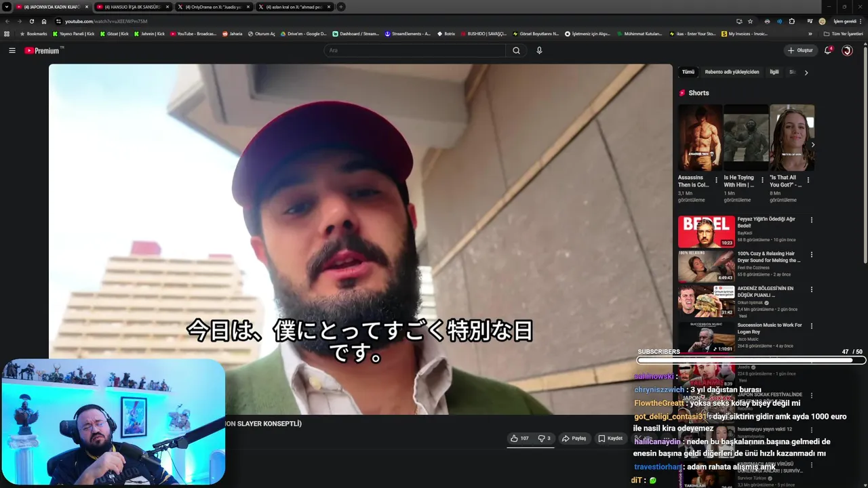Screen dimensions: 868x488
Task: Open Dashboard / Stream bookmark
Action: [355, 33]
